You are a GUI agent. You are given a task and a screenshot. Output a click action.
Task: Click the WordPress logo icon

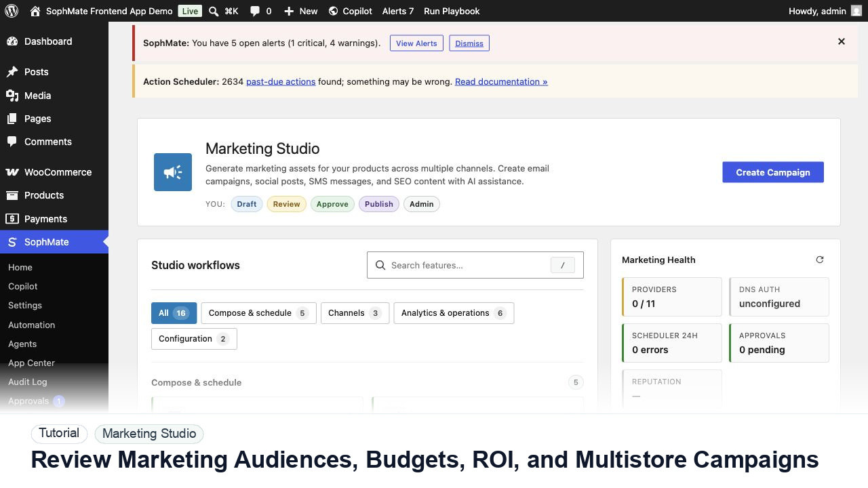click(x=12, y=11)
